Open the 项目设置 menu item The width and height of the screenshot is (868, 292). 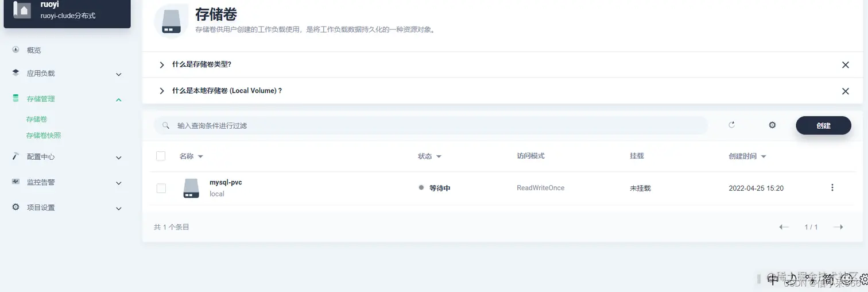(x=41, y=208)
